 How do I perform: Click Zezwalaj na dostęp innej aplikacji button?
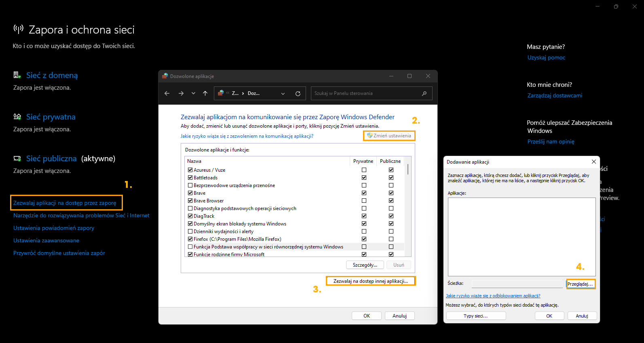(x=371, y=281)
